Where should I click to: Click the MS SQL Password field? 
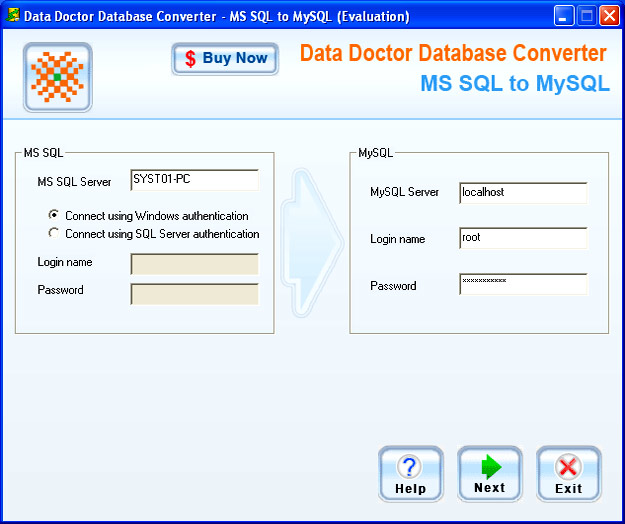[195, 294]
